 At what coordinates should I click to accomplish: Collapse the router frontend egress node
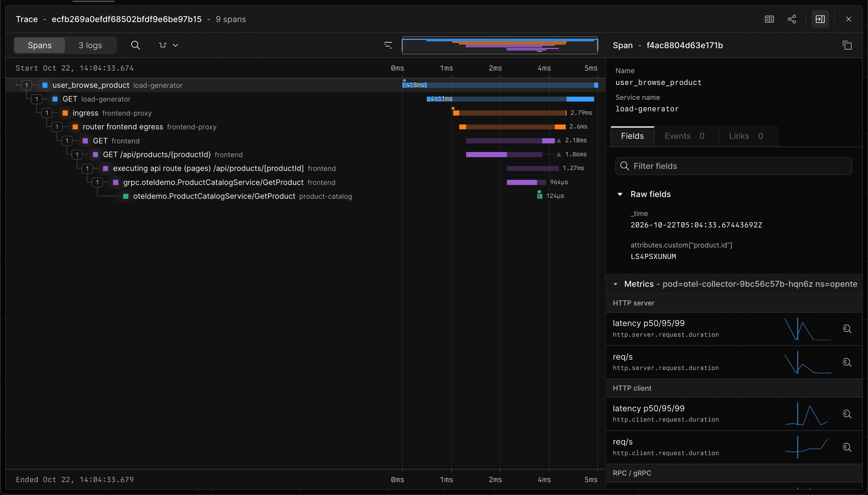coord(57,127)
